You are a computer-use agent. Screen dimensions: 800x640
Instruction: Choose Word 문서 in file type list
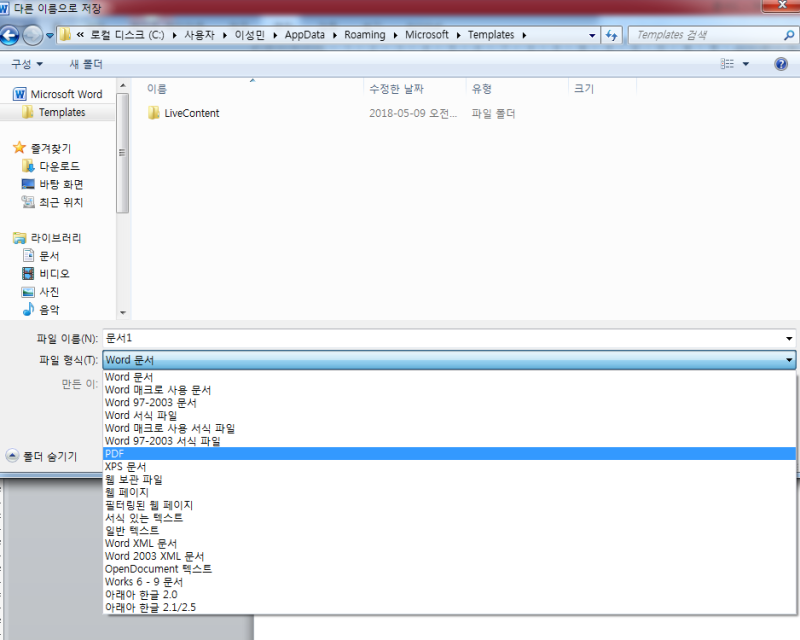[449, 377]
